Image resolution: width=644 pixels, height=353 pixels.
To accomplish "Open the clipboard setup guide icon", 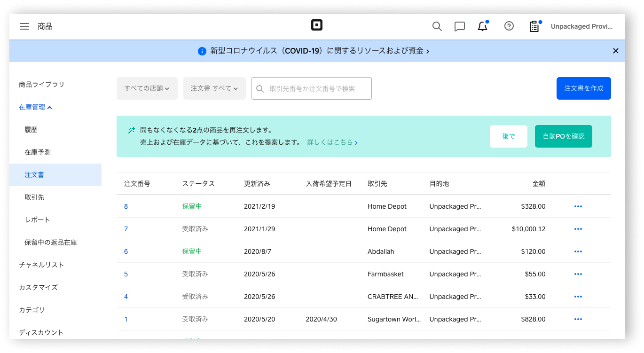I will point(534,26).
